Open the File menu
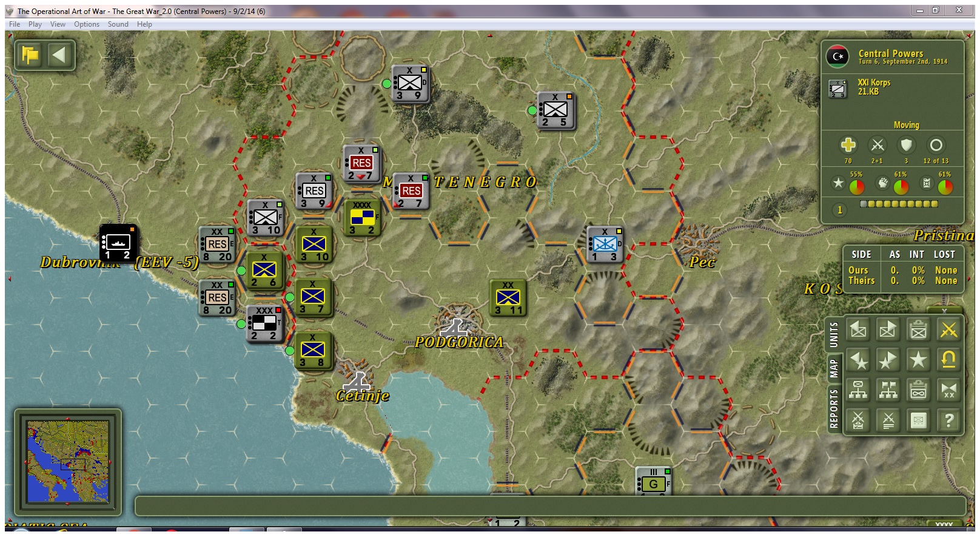The image size is (980, 560). click(15, 24)
